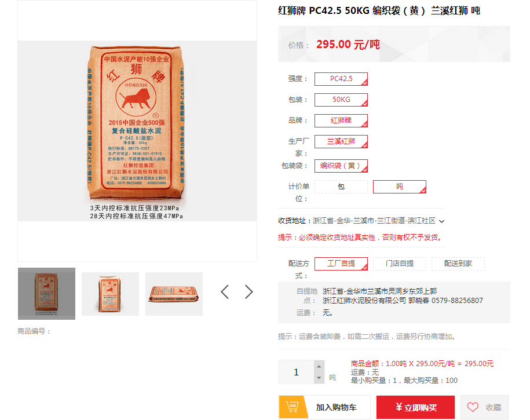
Task: Expand the 收货地址 address dropdown
Action: 442,221
